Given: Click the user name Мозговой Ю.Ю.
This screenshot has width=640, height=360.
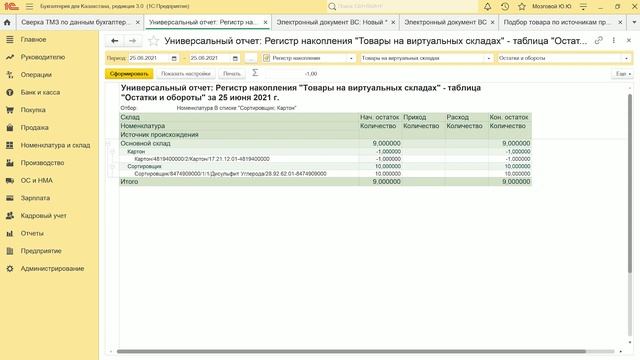Looking at the screenshot, I should click(x=551, y=7).
